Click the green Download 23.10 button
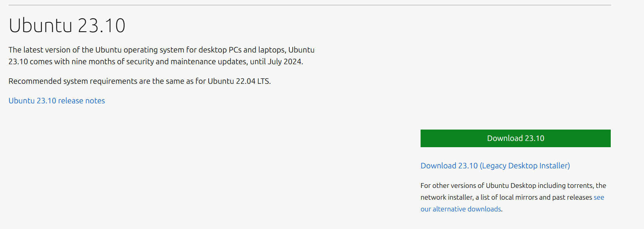Viewport: 644px width, 229px height. pos(515,139)
